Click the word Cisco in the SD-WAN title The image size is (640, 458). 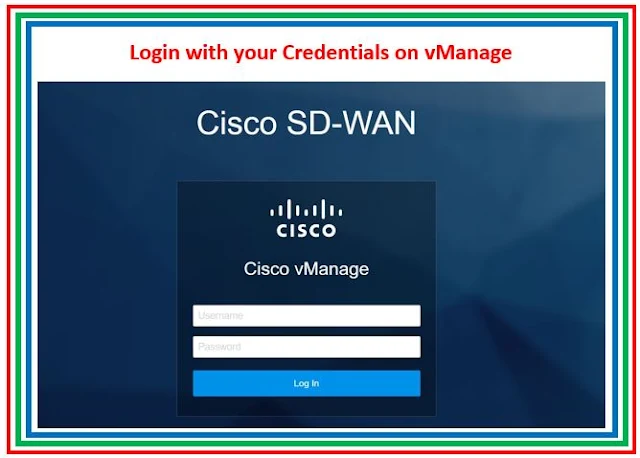(237, 122)
